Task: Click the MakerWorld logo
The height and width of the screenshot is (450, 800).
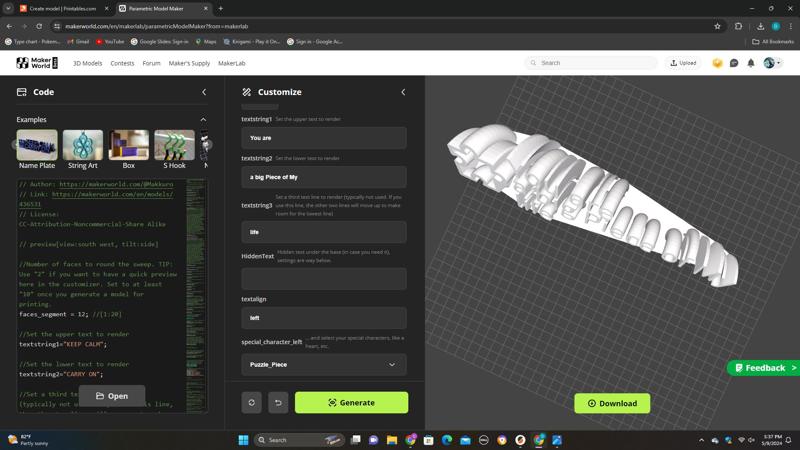Action: [37, 63]
